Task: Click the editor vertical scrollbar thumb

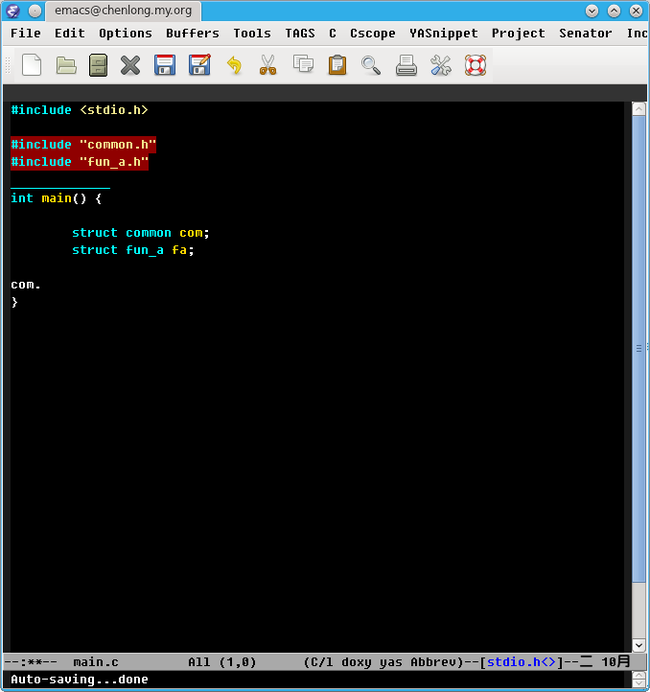Action: 639,349
